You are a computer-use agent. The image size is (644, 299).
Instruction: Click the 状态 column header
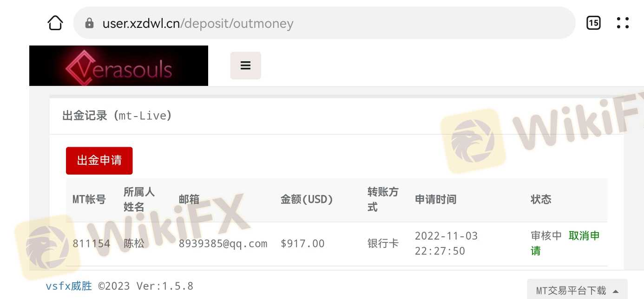pyautogui.click(x=541, y=200)
